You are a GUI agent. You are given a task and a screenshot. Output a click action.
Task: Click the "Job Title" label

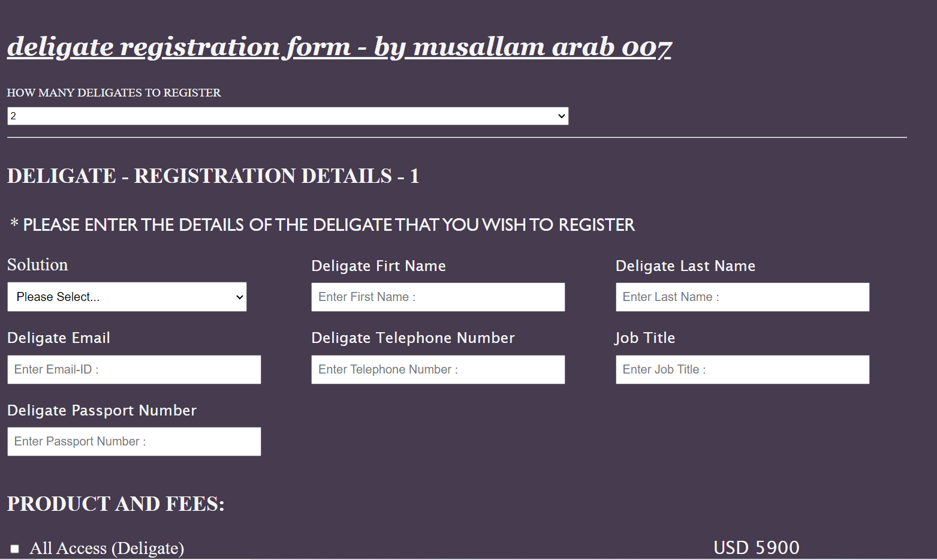pyautogui.click(x=645, y=338)
